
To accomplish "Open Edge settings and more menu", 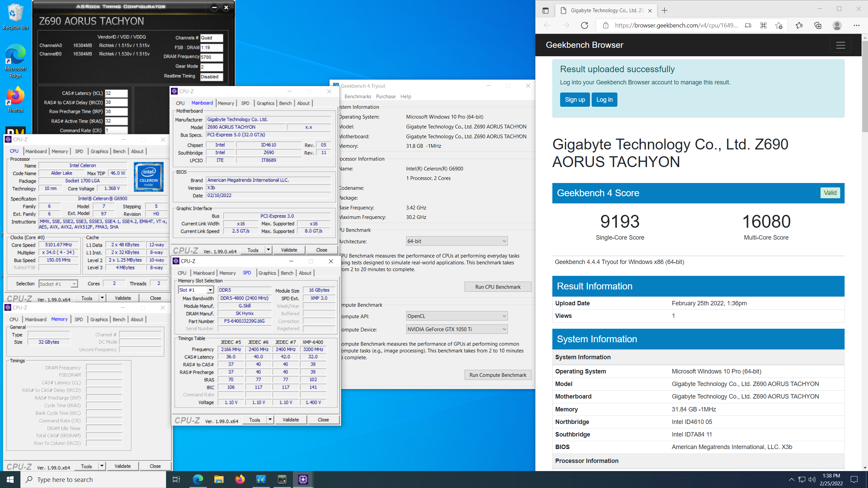I will tap(856, 25).
